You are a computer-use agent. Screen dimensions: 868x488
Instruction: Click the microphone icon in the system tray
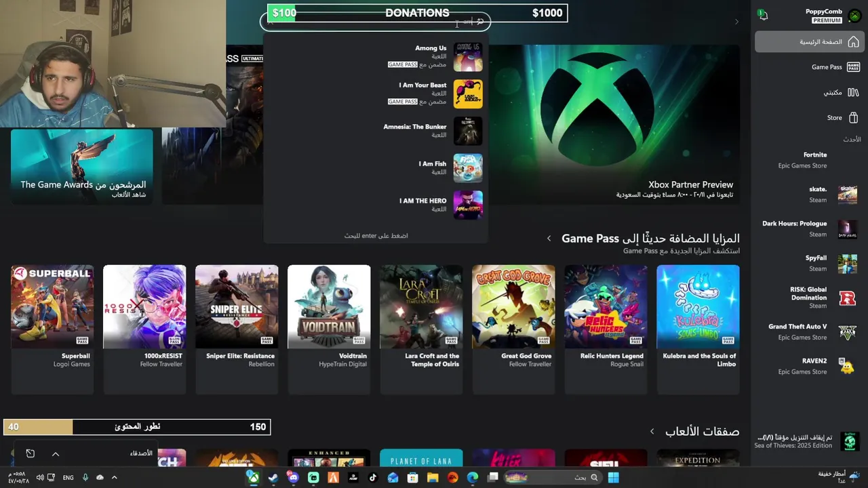tap(85, 478)
